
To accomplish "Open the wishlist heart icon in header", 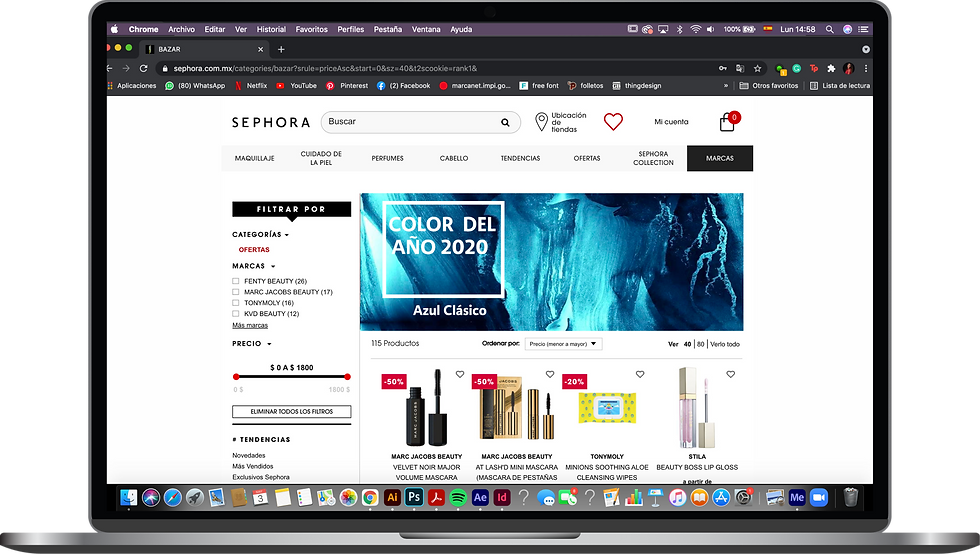I will point(613,121).
